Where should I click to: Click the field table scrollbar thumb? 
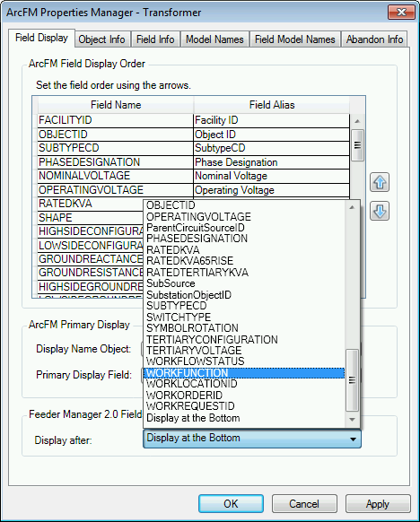[357, 145]
